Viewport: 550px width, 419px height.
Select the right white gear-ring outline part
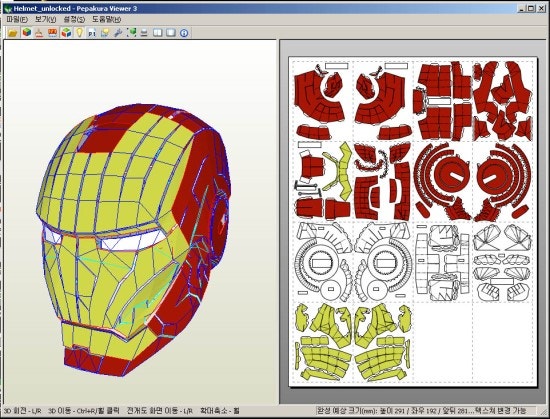tap(385, 262)
